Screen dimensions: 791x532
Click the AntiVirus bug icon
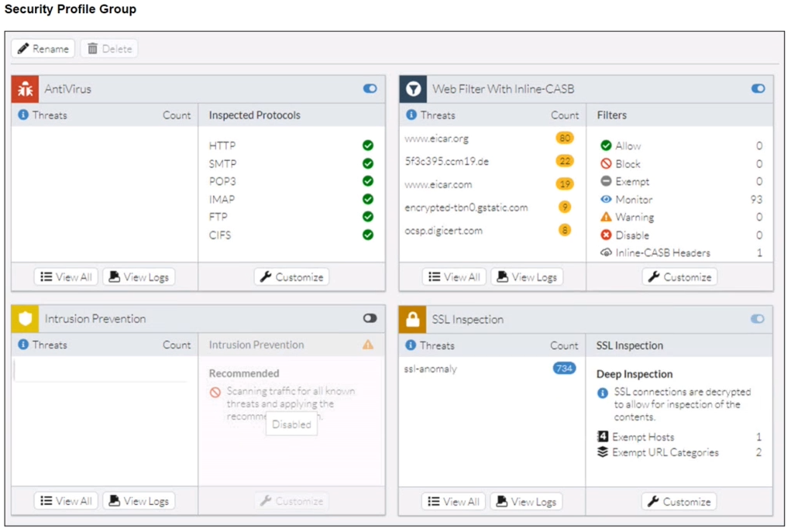[25, 89]
